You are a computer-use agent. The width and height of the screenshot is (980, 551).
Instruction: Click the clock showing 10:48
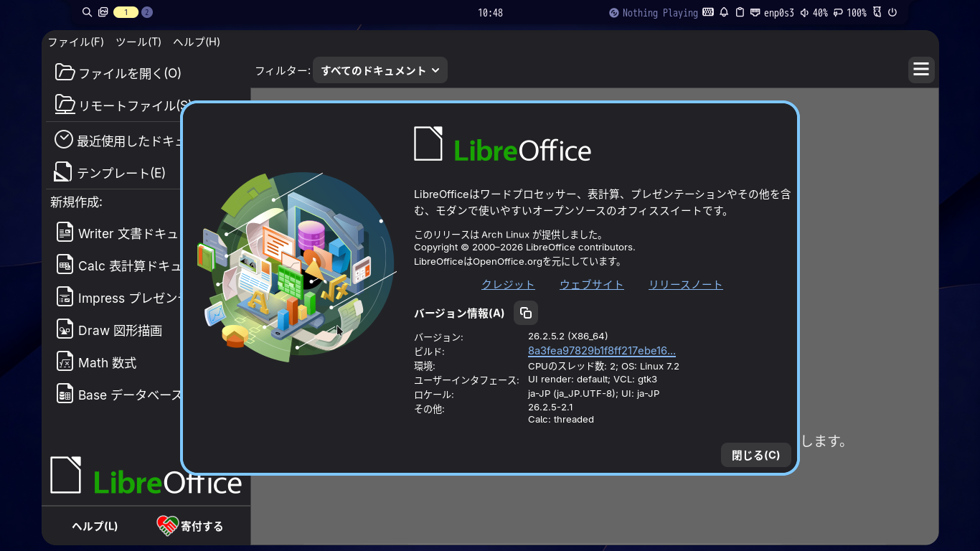(490, 13)
